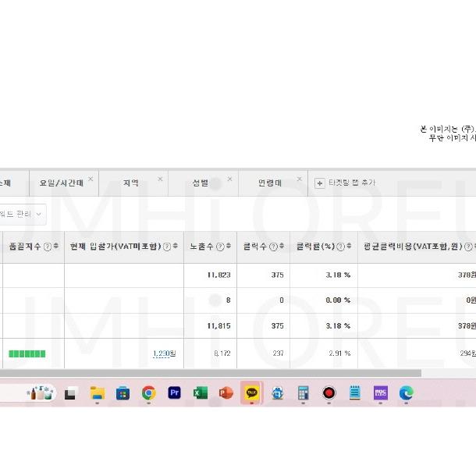Close the 지역 tab
This screenshot has height=476, width=476.
[160, 179]
